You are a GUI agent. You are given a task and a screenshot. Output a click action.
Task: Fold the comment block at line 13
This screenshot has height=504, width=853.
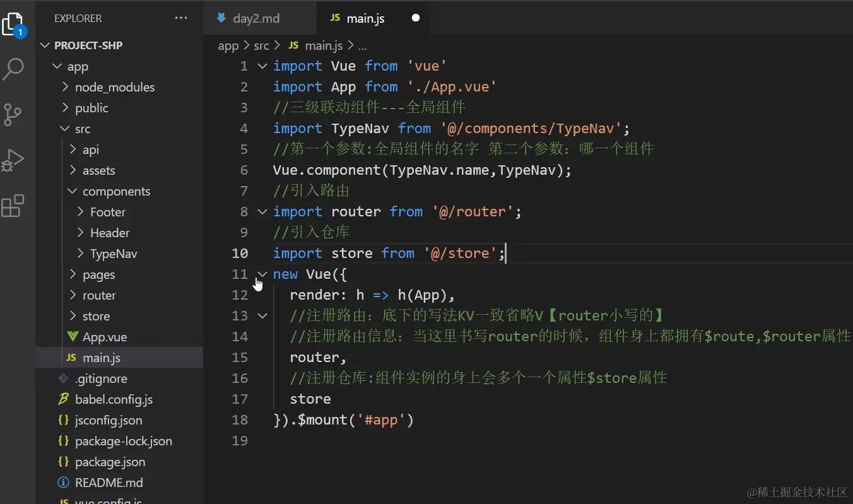[x=262, y=315]
